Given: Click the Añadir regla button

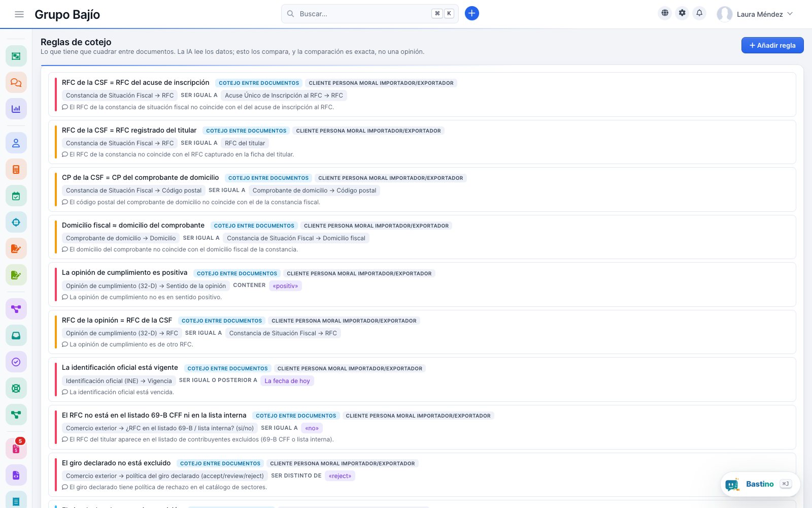Looking at the screenshot, I should coord(772,45).
